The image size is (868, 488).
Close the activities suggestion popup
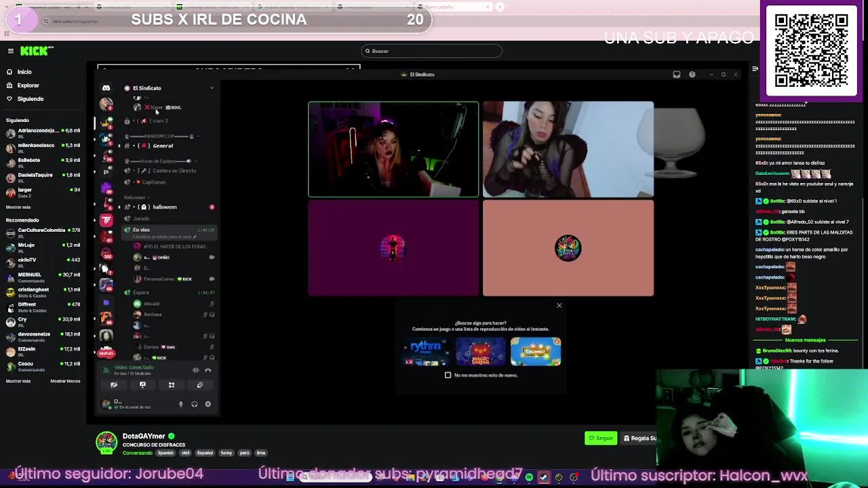point(559,306)
